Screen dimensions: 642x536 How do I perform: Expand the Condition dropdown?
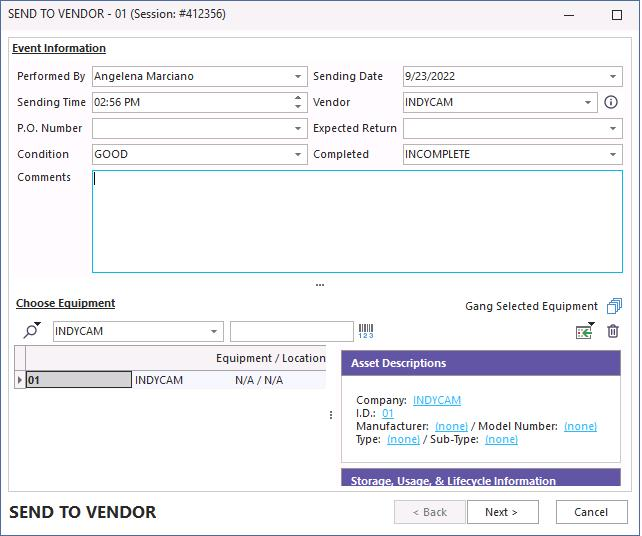(299, 154)
